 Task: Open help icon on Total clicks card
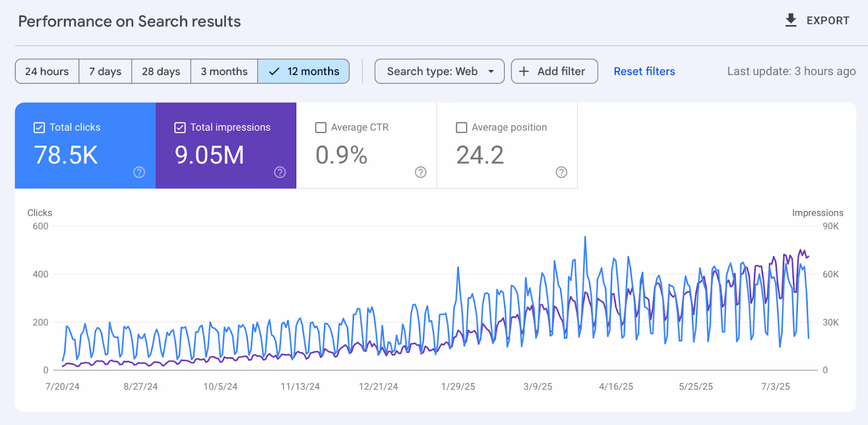click(139, 172)
